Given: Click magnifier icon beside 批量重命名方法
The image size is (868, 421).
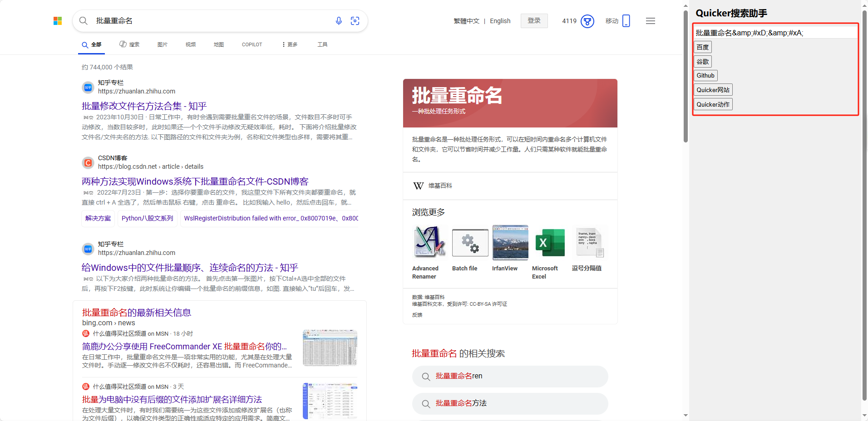Looking at the screenshot, I should [426, 404].
